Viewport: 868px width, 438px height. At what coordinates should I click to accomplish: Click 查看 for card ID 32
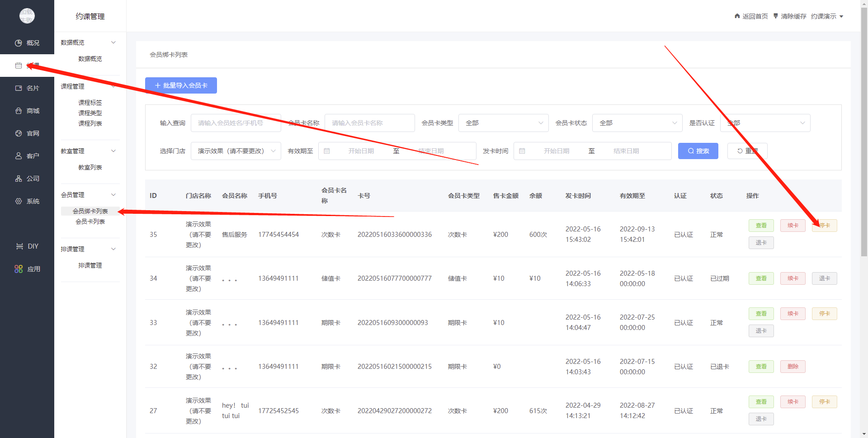pyautogui.click(x=761, y=367)
